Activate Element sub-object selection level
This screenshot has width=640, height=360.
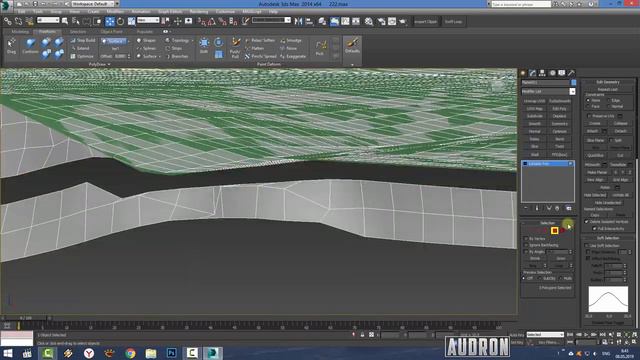point(562,231)
